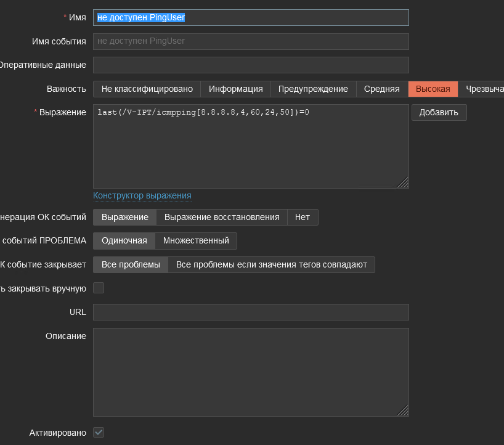Open the Конструктор выражения link
The width and height of the screenshot is (504, 445).
[142, 195]
